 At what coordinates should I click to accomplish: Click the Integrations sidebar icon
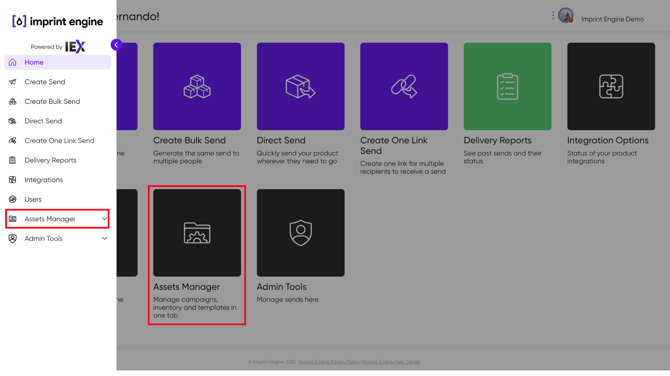pyautogui.click(x=12, y=180)
